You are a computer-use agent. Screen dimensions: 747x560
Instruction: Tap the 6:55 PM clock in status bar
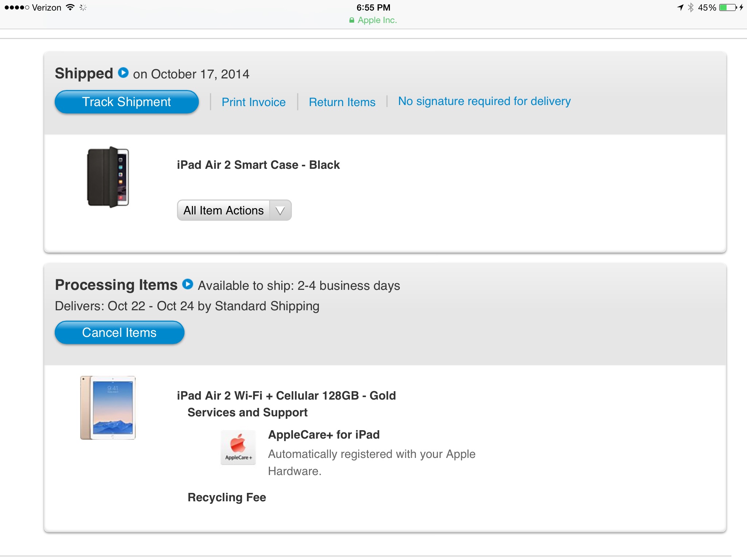click(x=373, y=7)
